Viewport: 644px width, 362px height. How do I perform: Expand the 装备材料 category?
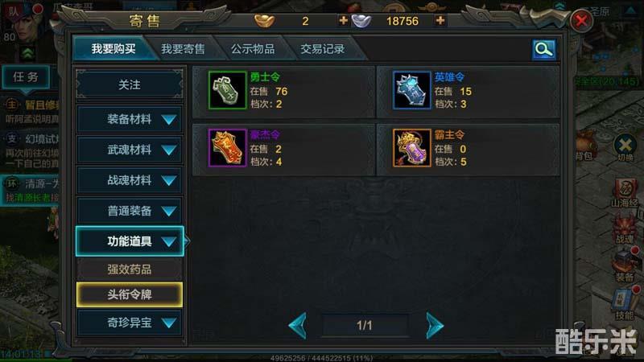[x=130, y=119]
